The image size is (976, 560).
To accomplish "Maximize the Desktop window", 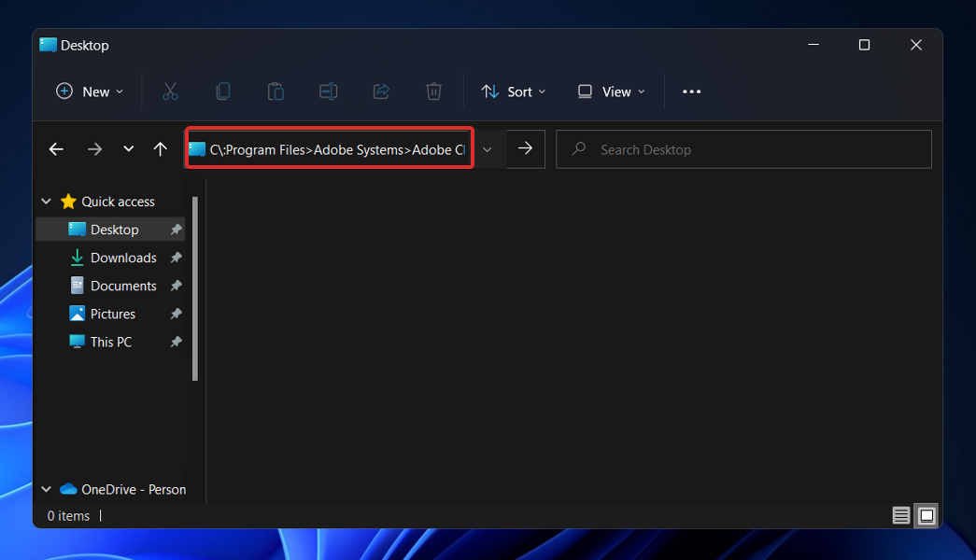I will point(864,45).
